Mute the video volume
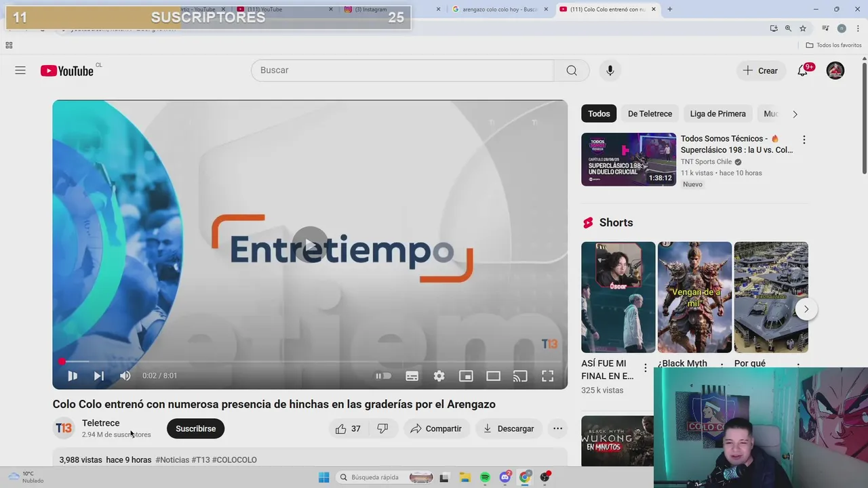Viewport: 868px width, 488px height. [125, 375]
